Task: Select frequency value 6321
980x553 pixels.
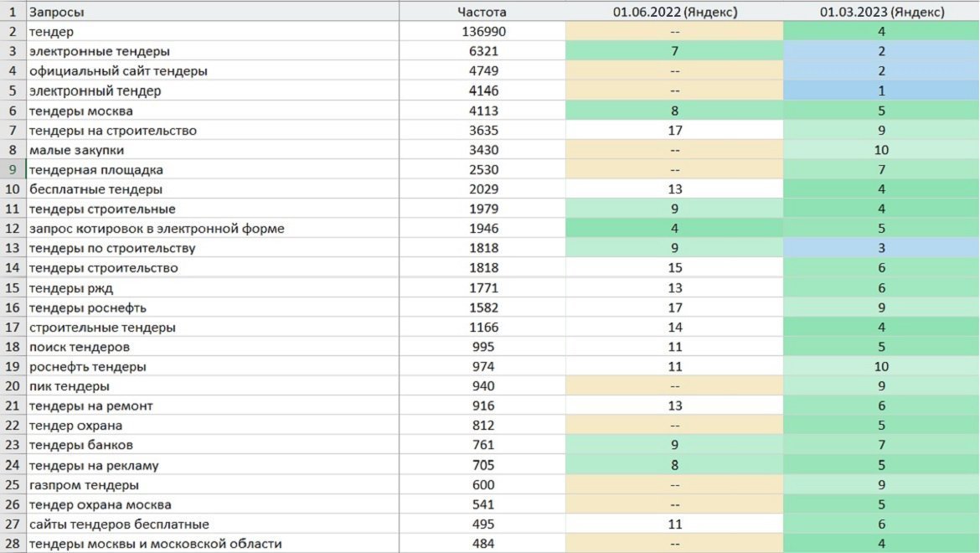Action: [483, 51]
